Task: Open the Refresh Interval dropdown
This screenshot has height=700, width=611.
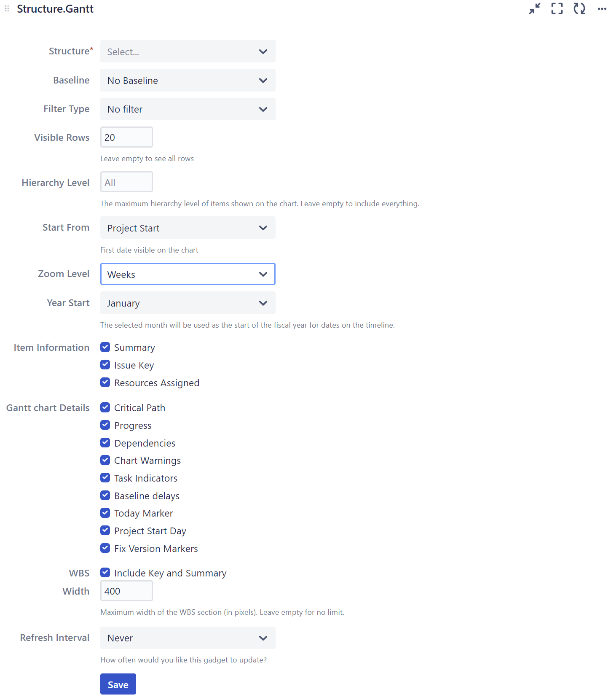Action: (x=188, y=638)
